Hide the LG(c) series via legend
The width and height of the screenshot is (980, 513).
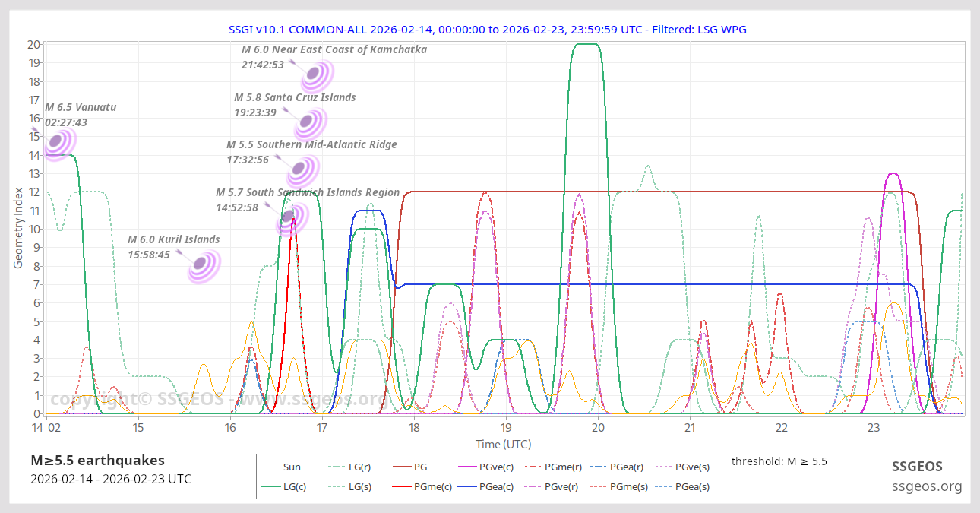pos(283,486)
